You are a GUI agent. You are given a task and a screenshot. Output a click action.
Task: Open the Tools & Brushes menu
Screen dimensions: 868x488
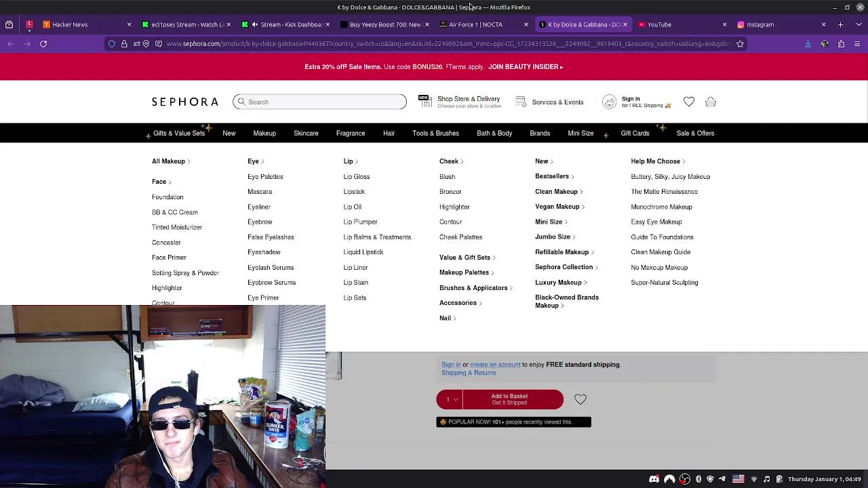pos(435,134)
